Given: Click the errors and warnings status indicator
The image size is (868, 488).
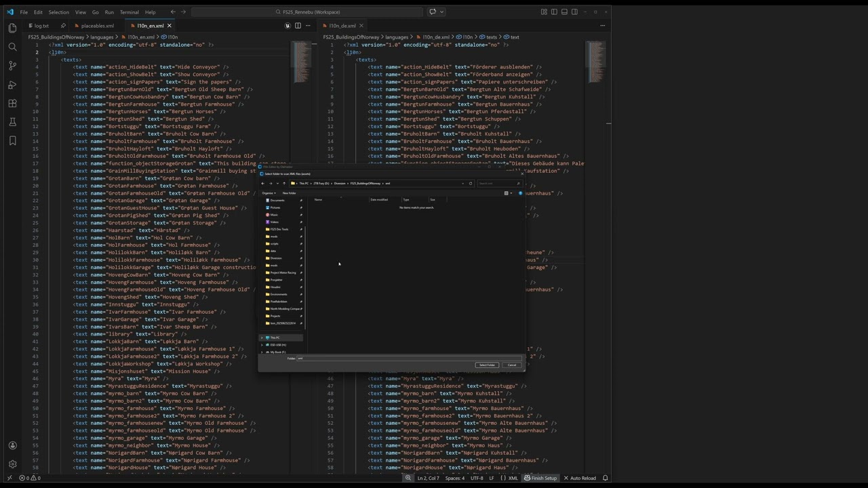Looking at the screenshot, I should pos(30,478).
